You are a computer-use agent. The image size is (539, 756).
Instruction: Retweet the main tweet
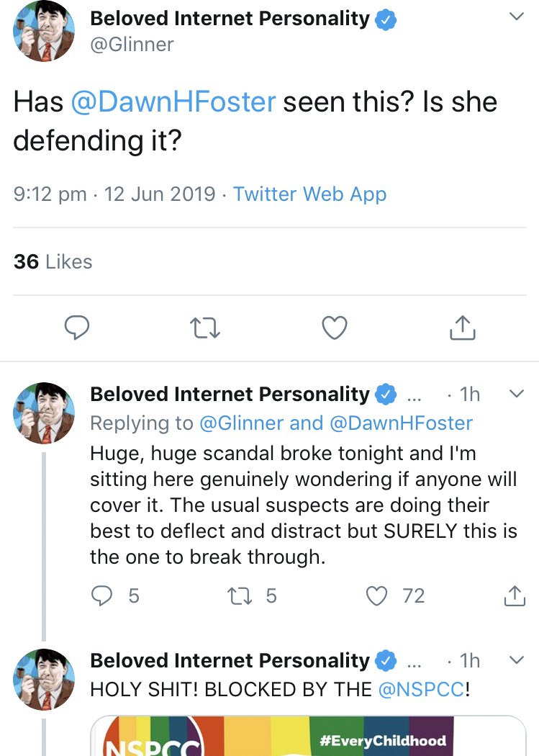click(x=204, y=328)
